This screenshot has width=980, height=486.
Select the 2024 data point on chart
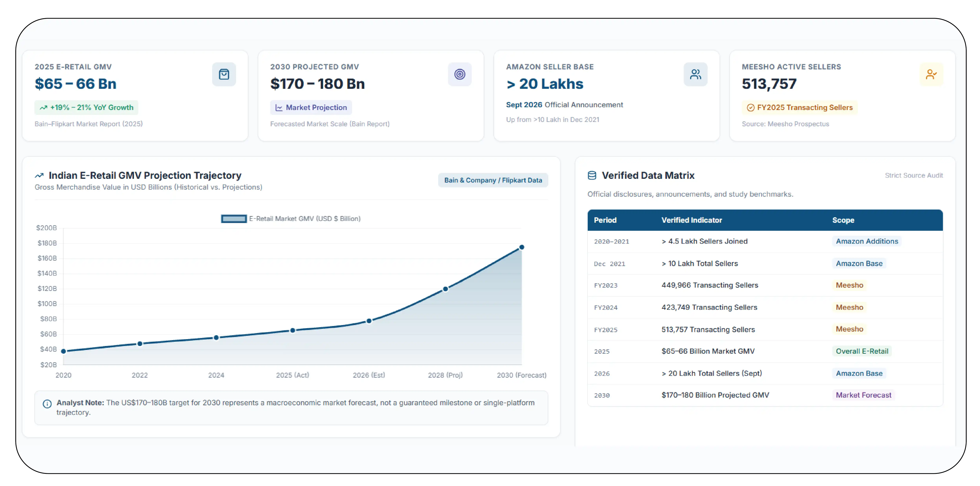tap(216, 337)
